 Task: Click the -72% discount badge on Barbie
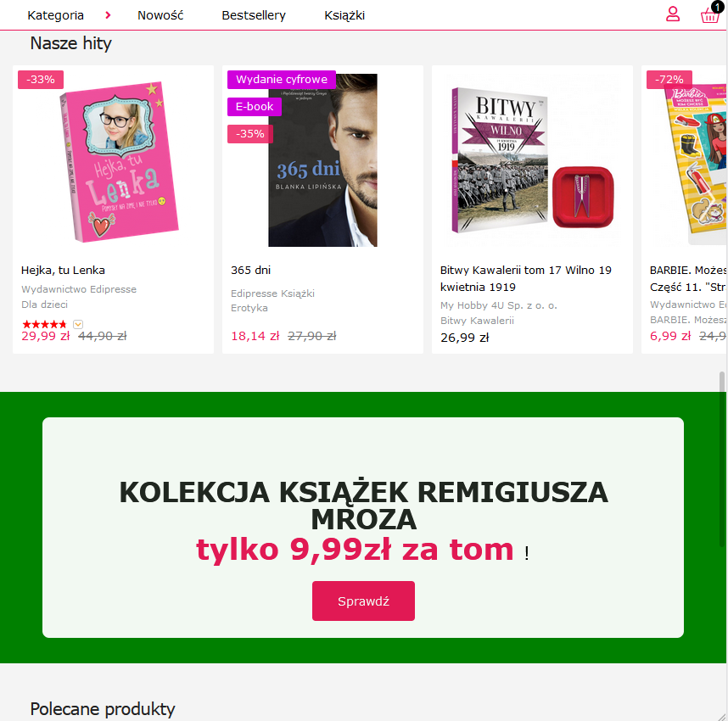(x=669, y=80)
